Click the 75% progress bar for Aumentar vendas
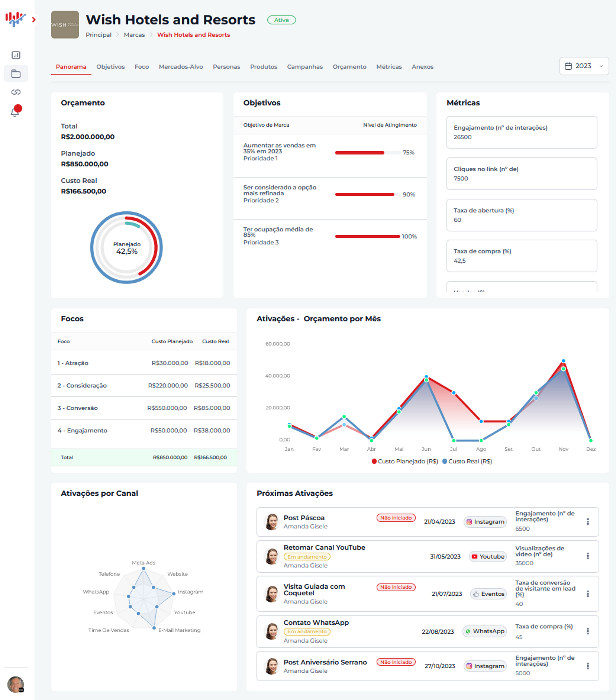The image size is (616, 700). (368, 153)
